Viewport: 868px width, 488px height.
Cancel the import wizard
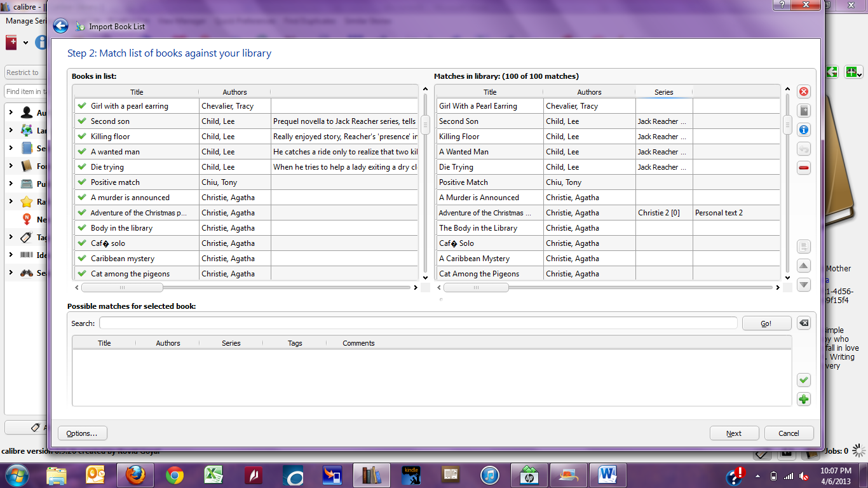click(789, 433)
